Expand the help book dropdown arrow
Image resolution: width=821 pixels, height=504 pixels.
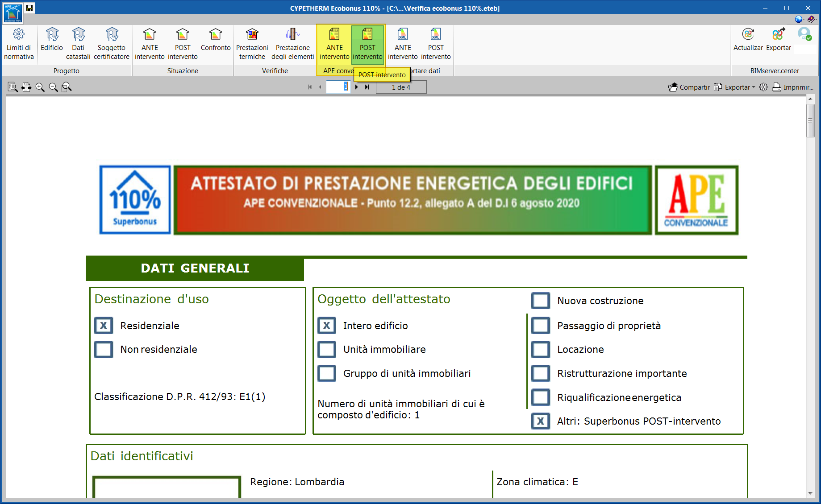pos(816,19)
